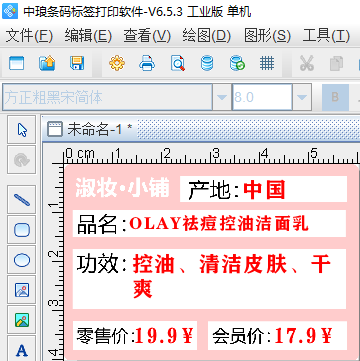This screenshot has height=361, width=360.
Task: Select the colorful image tool
Action: pos(22,320)
